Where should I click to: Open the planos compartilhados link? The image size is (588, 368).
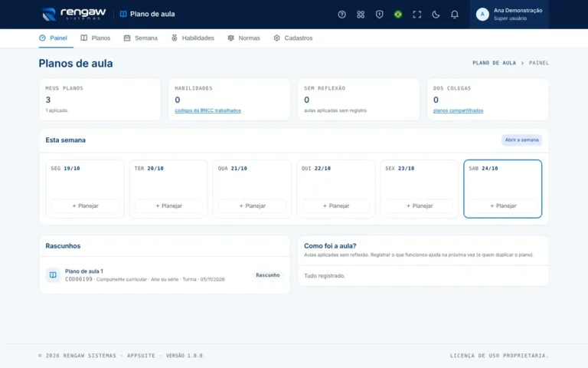[x=458, y=110]
